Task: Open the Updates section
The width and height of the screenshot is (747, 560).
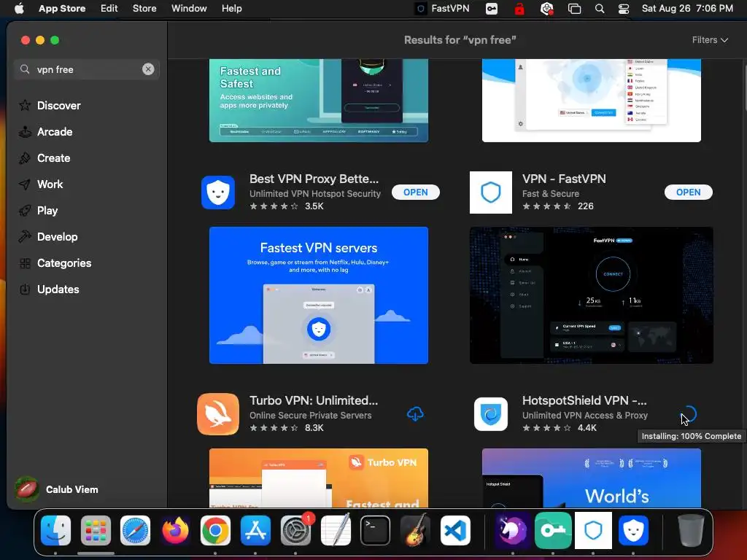Action: point(49,289)
